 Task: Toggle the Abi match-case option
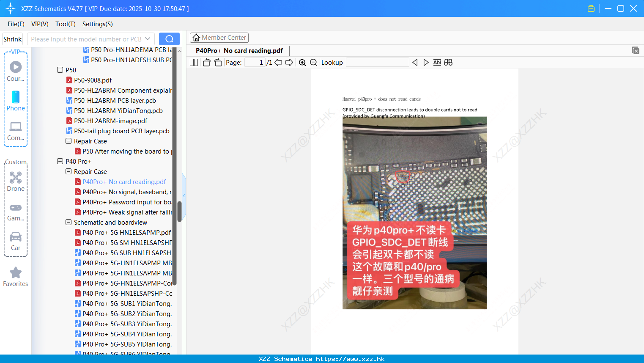point(437,63)
